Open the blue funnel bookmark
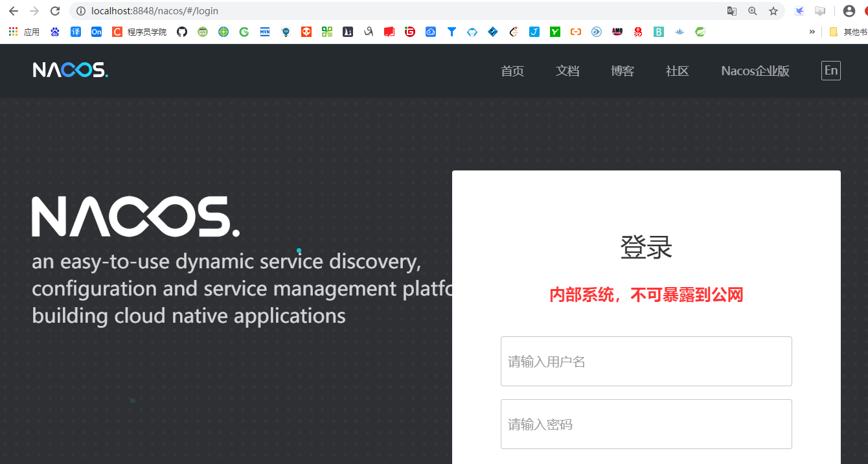Image resolution: width=868 pixels, height=464 pixels. [451, 32]
